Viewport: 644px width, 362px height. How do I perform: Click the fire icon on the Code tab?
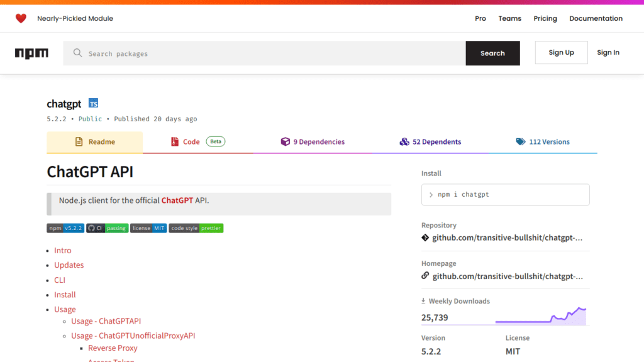click(x=175, y=141)
